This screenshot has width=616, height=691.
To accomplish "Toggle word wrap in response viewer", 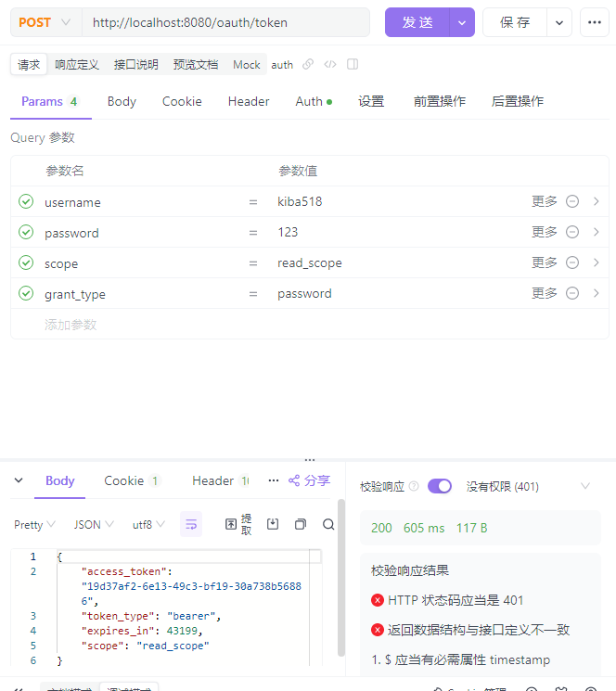I will [191, 524].
